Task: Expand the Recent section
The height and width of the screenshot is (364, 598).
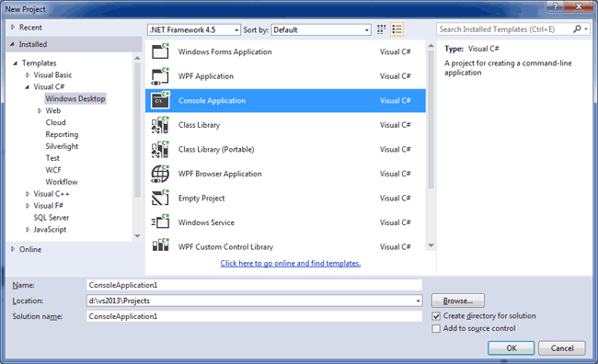Action: coord(13,28)
